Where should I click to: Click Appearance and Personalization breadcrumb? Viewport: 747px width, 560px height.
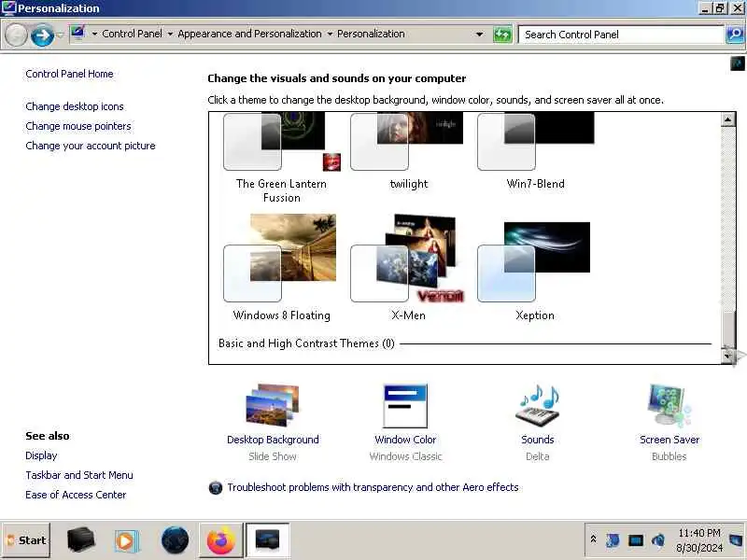click(x=249, y=34)
